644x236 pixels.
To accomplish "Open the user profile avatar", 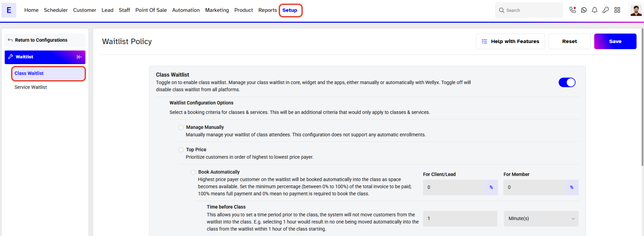I will point(636,10).
